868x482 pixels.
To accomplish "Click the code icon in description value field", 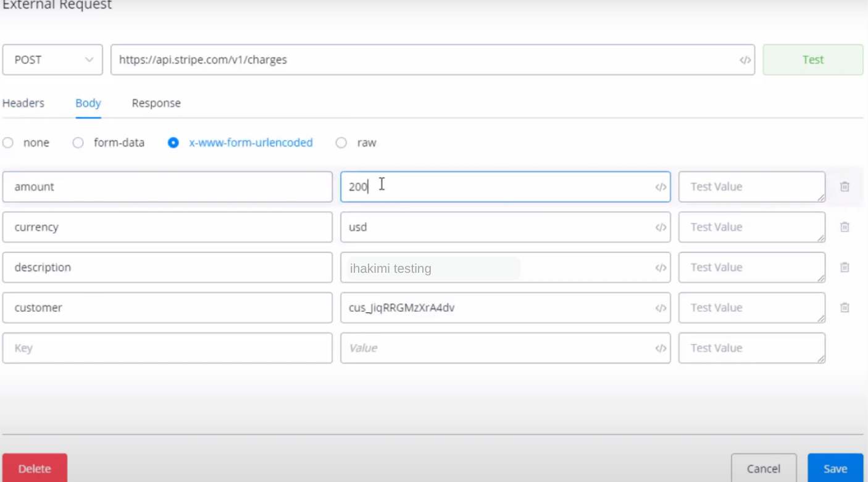I will [661, 268].
